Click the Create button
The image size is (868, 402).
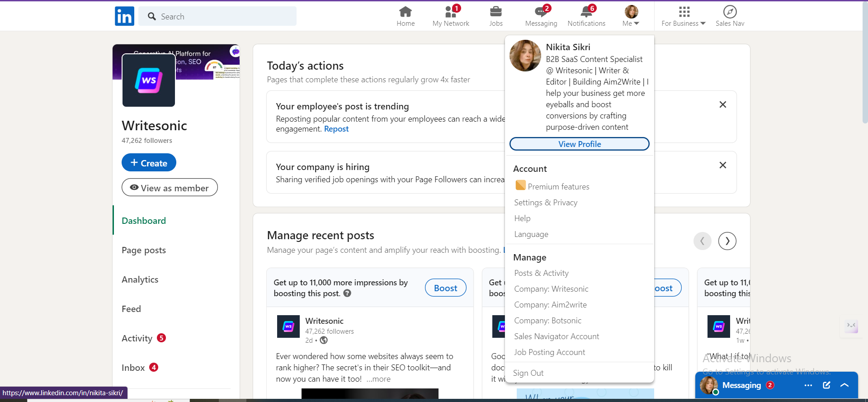[x=149, y=163]
